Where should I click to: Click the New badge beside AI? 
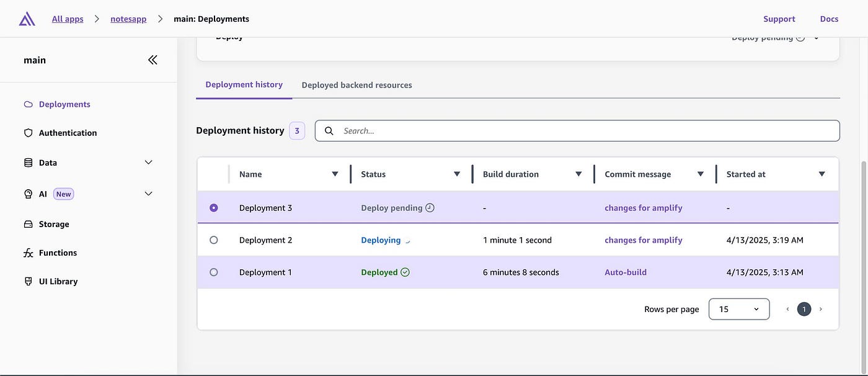point(64,194)
